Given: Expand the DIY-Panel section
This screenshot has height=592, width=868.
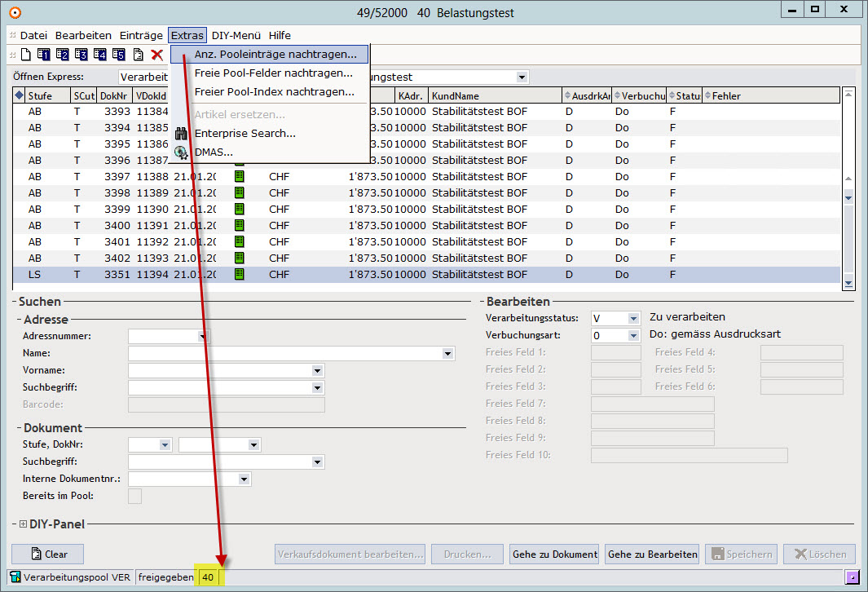Looking at the screenshot, I should tap(24, 524).
